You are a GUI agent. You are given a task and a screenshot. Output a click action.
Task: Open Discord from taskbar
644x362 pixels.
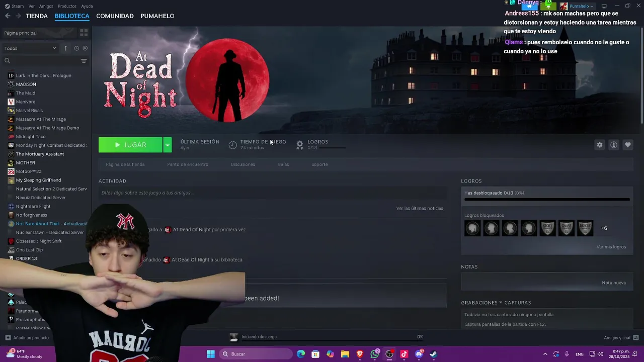click(419, 354)
